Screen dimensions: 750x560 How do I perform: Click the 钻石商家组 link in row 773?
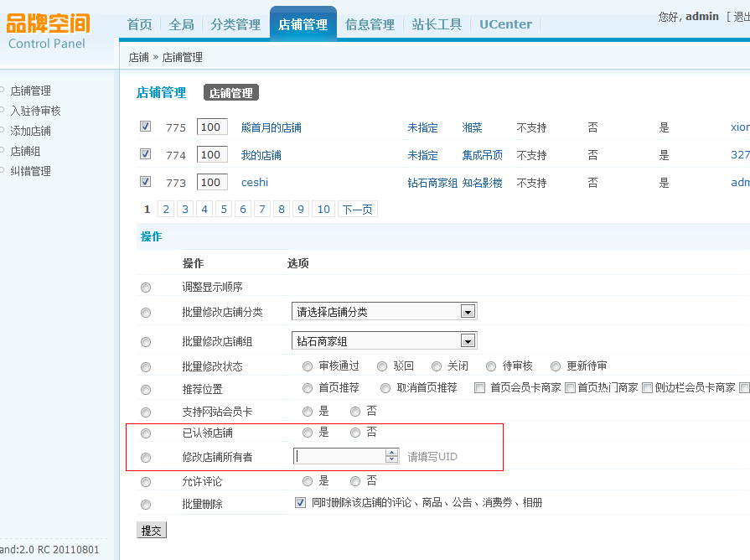[432, 183]
